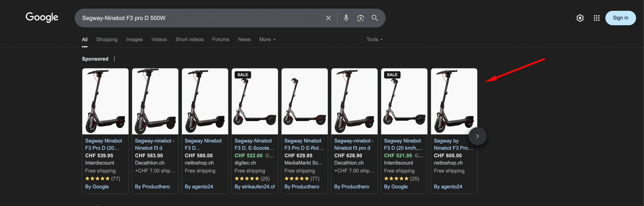The image size is (644, 206).
Task: Click 'By agento24' under CHF 580.00 item
Action: pyautogui.click(x=199, y=187)
